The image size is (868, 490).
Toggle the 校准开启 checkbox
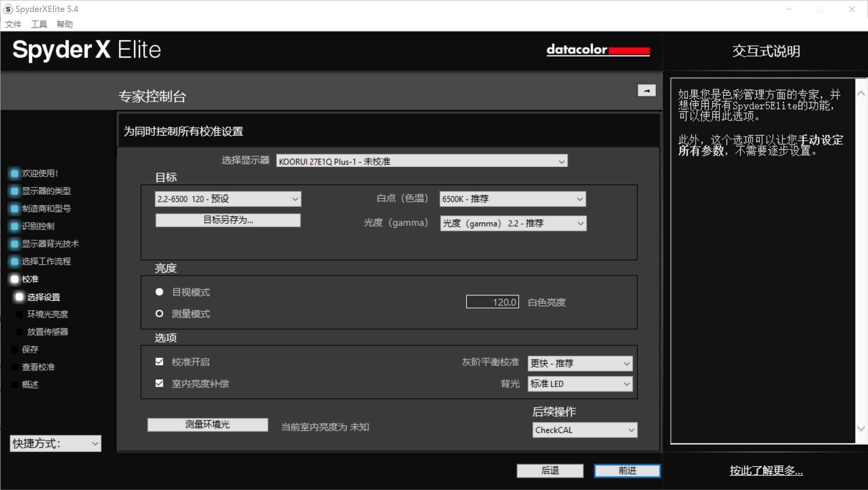[159, 362]
